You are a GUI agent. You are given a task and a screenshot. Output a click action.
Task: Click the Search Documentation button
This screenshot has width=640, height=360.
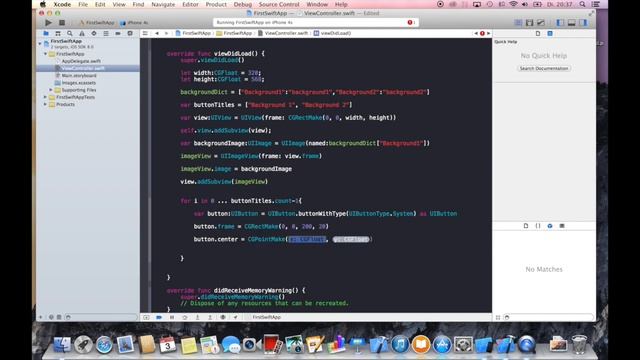coord(544,69)
